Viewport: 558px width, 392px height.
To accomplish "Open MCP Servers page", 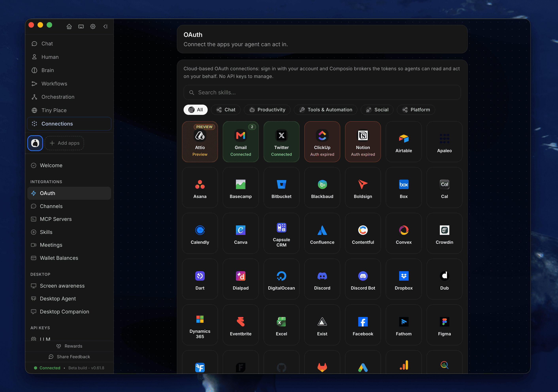I will (69, 219).
